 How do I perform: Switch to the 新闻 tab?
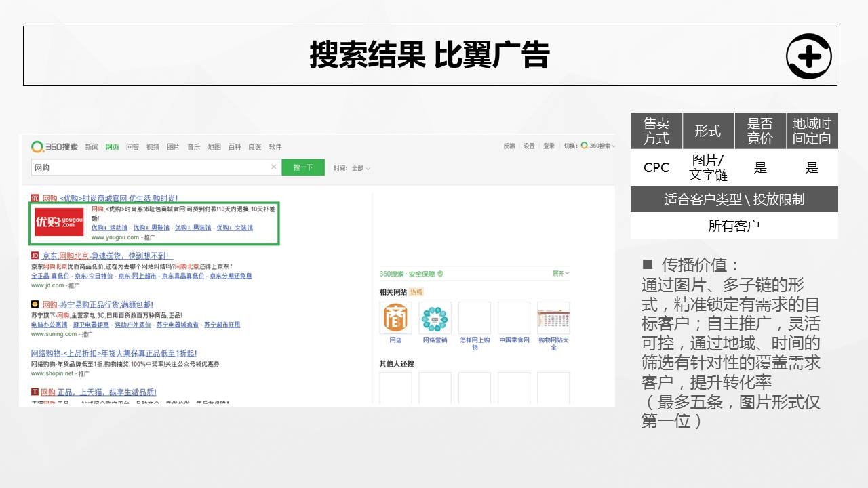point(92,147)
